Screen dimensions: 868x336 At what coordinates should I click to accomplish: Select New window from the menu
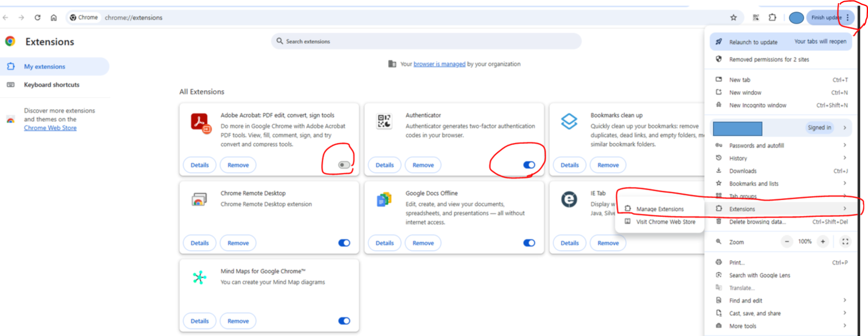781,92
